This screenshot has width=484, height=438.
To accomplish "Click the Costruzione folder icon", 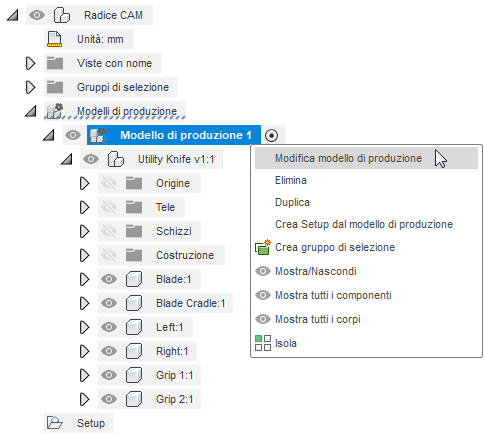I will pos(134,255).
